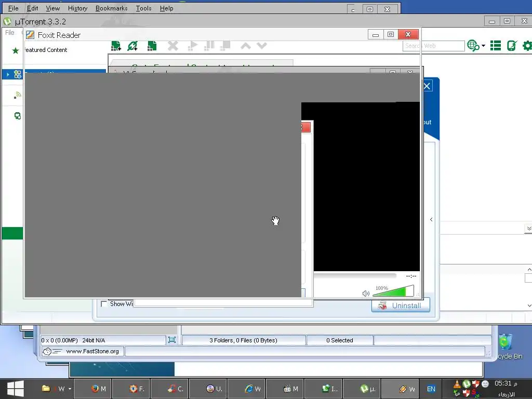The height and width of the screenshot is (399, 532).
Task: Click the Torrents icon in µTorrent sidebar
Action: tap(18, 74)
